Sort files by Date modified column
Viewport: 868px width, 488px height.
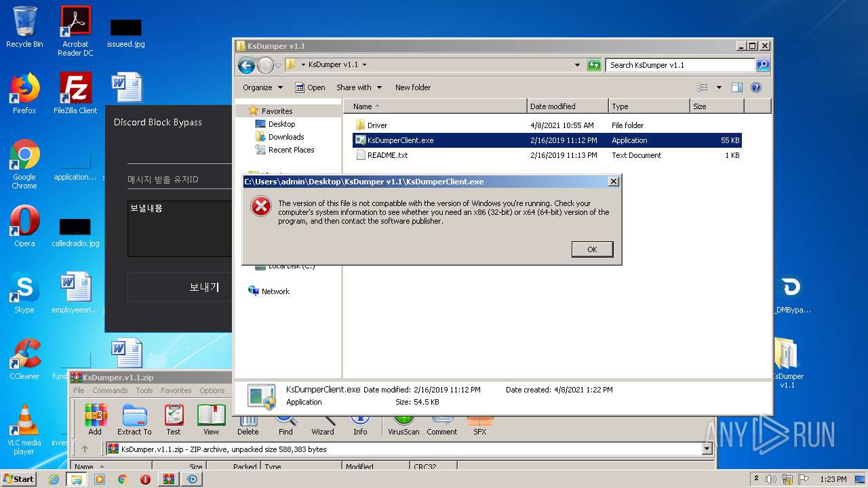click(568, 106)
